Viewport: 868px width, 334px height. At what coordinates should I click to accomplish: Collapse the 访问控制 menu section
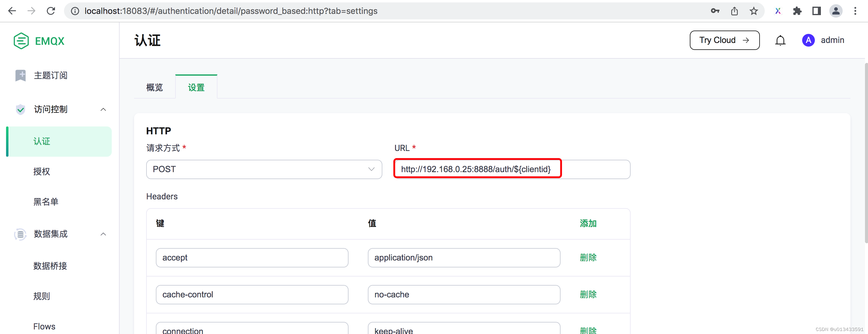(x=103, y=109)
